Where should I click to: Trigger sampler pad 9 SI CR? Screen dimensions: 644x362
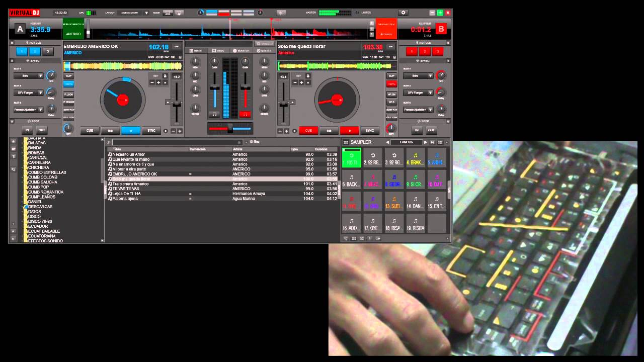(416, 179)
